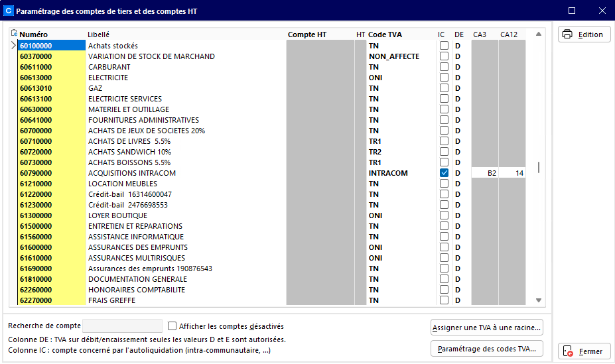Sort by the Code TVA column header
The image size is (615, 364).
coord(385,34)
